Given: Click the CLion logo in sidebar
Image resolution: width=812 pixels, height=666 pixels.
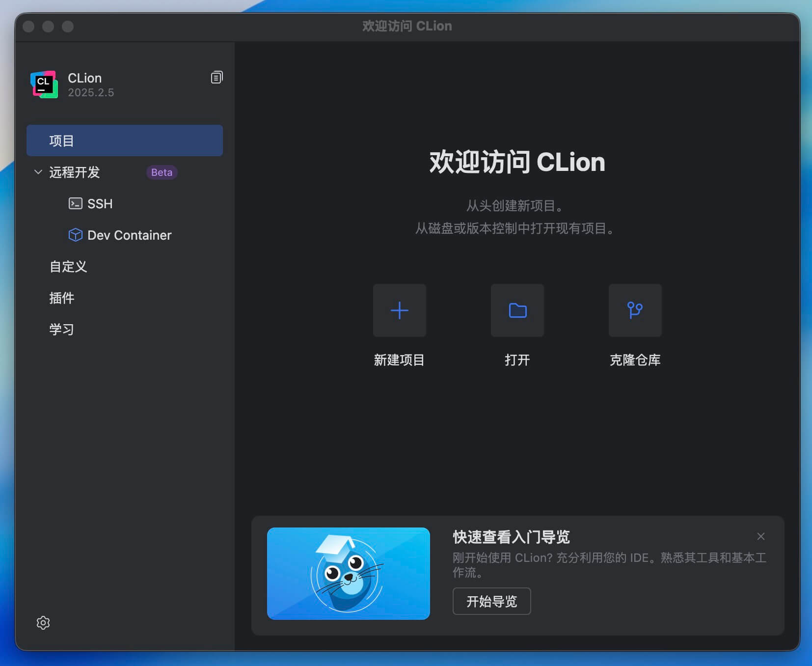Looking at the screenshot, I should pos(44,85).
